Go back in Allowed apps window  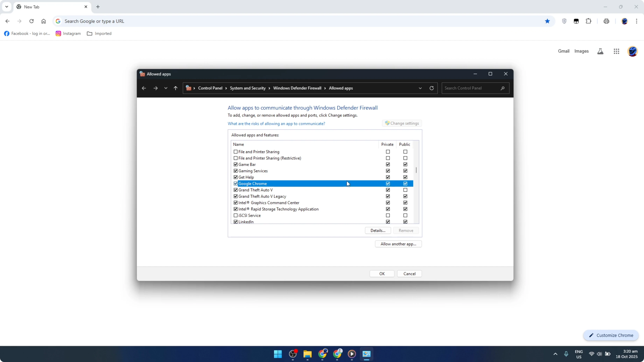click(144, 88)
